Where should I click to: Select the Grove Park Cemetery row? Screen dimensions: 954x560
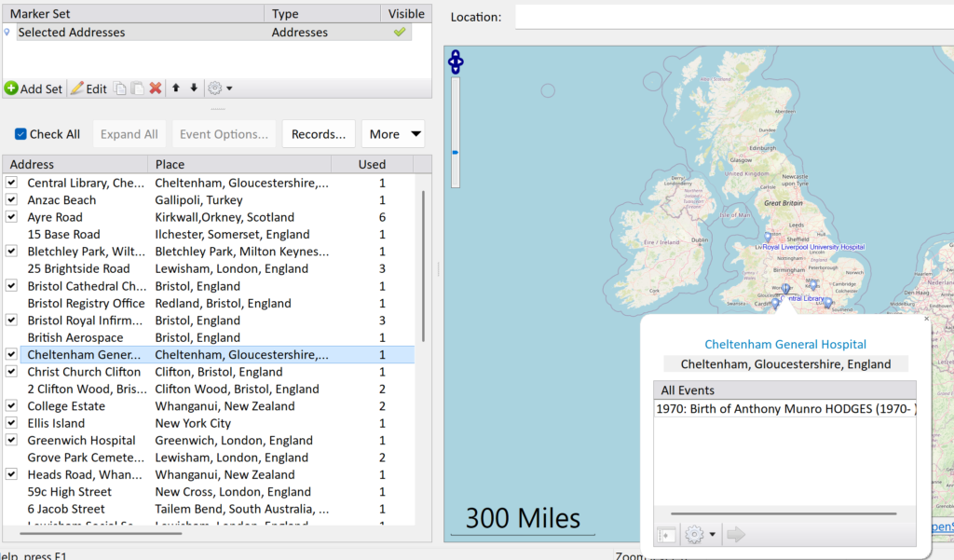tap(209, 458)
